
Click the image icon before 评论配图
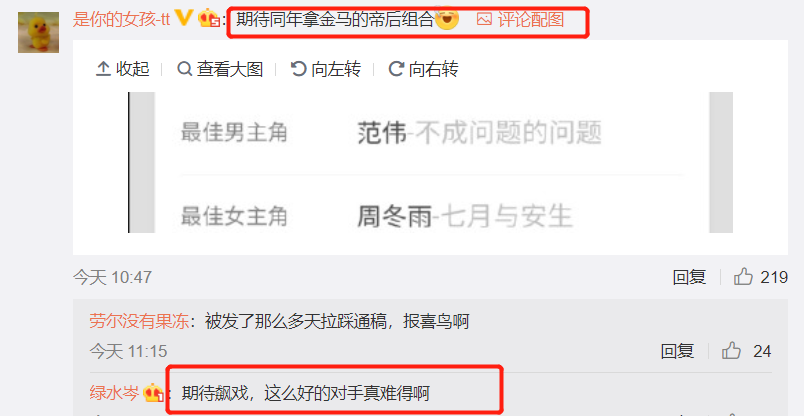click(484, 19)
